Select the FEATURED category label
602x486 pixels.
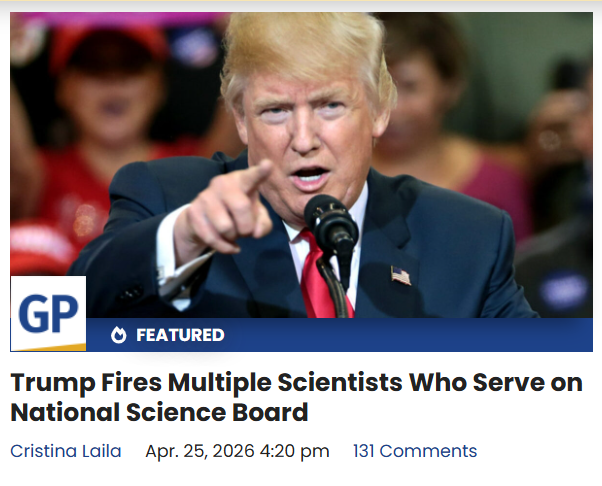pos(180,335)
